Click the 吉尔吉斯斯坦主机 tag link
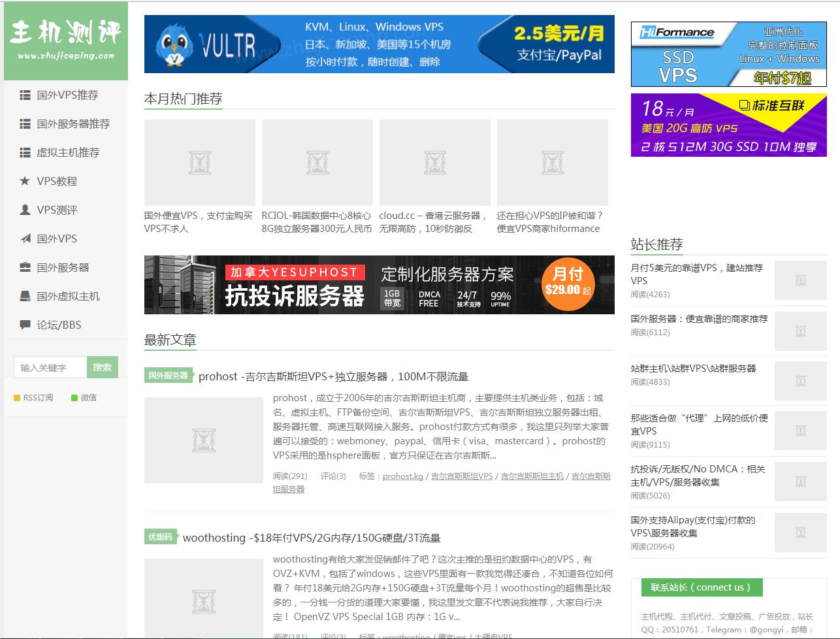 pyautogui.click(x=532, y=476)
